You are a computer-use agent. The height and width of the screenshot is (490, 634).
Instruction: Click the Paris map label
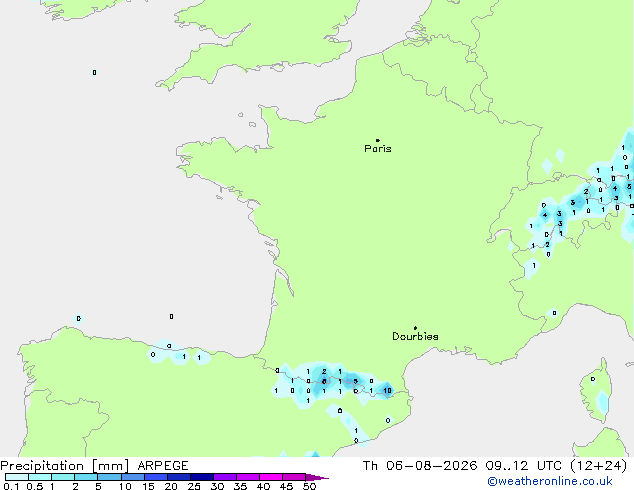point(378,149)
